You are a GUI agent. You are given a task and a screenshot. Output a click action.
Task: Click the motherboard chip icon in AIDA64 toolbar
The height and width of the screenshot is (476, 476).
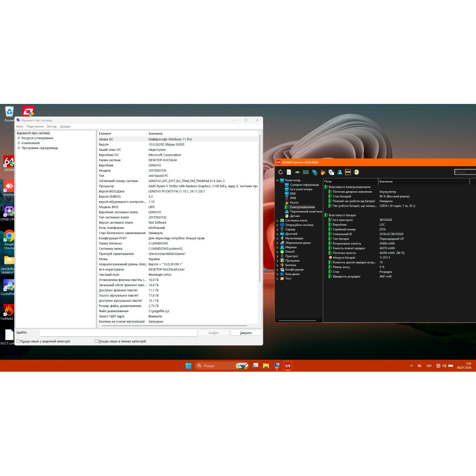(297, 172)
